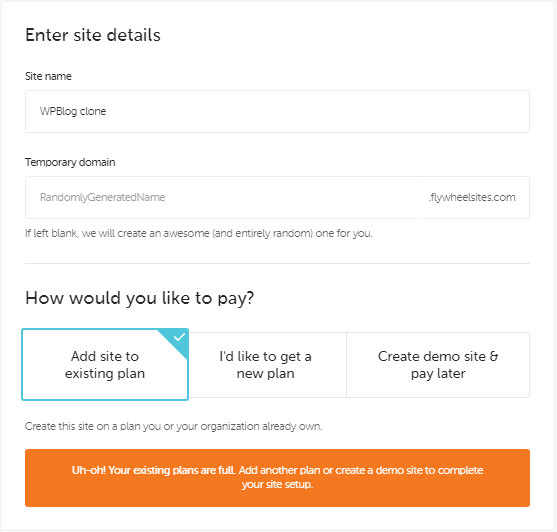Click the If left blank helper text
The height and width of the screenshot is (532, 557).
(x=199, y=234)
